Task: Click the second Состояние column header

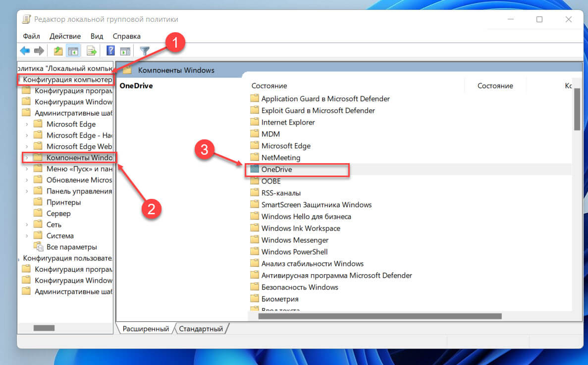Action: [495, 86]
